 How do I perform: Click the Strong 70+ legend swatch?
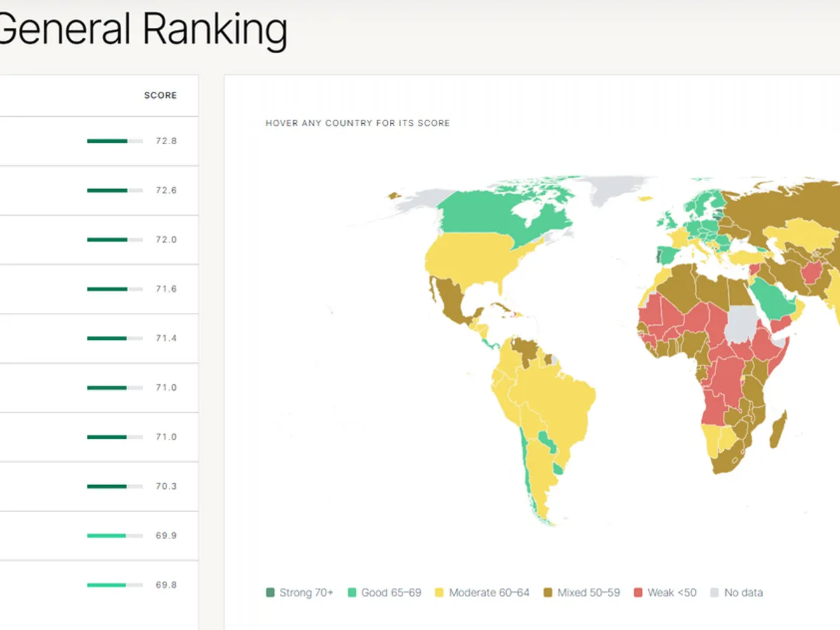pos(270,592)
